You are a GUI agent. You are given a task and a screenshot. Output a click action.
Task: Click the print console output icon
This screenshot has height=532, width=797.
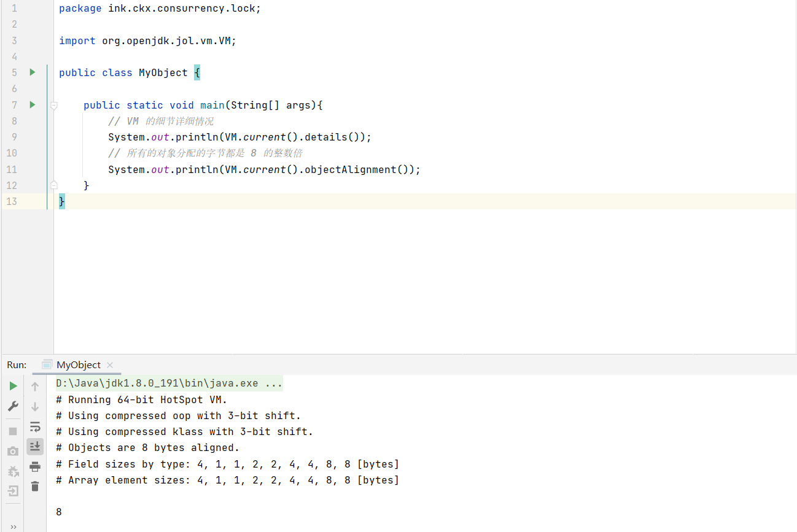point(35,467)
